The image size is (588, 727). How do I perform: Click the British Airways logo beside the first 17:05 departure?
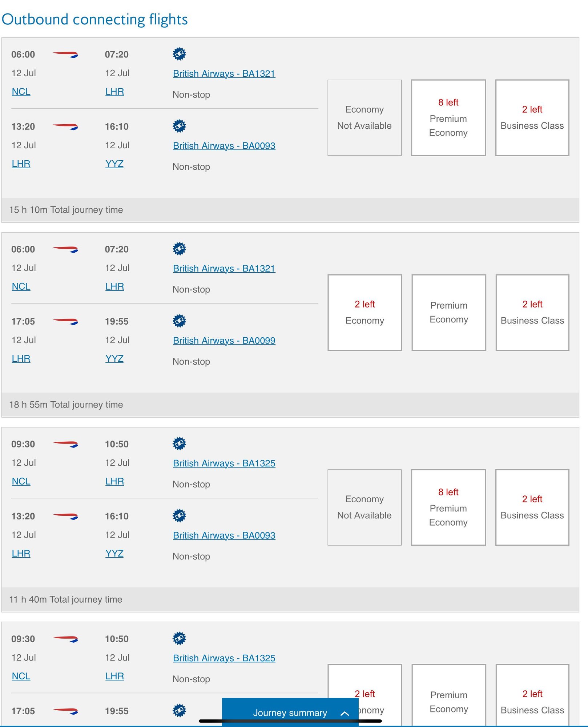[x=65, y=322]
